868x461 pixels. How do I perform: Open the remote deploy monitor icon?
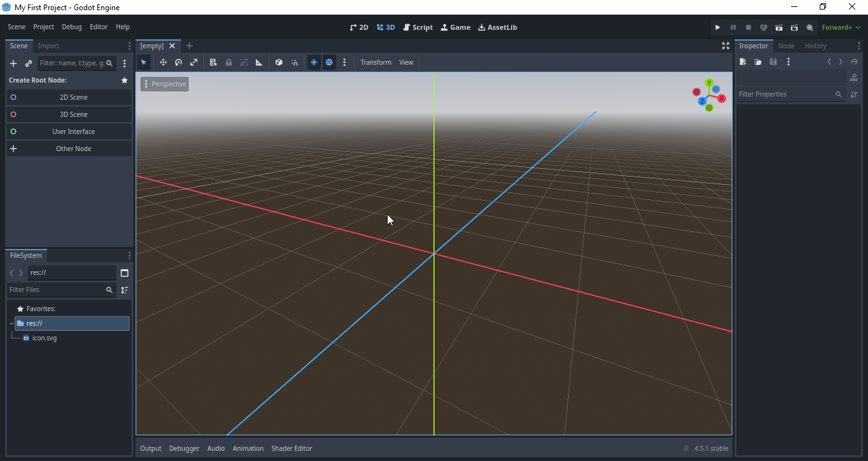point(764,27)
